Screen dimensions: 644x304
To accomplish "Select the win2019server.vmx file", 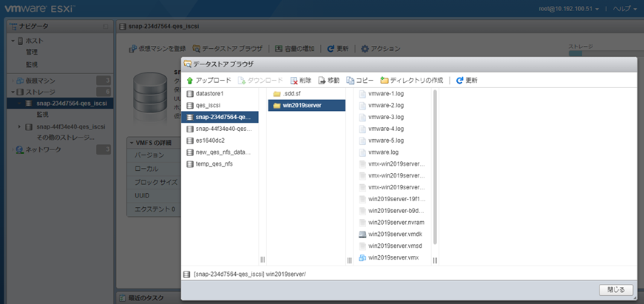I will click(393, 257).
